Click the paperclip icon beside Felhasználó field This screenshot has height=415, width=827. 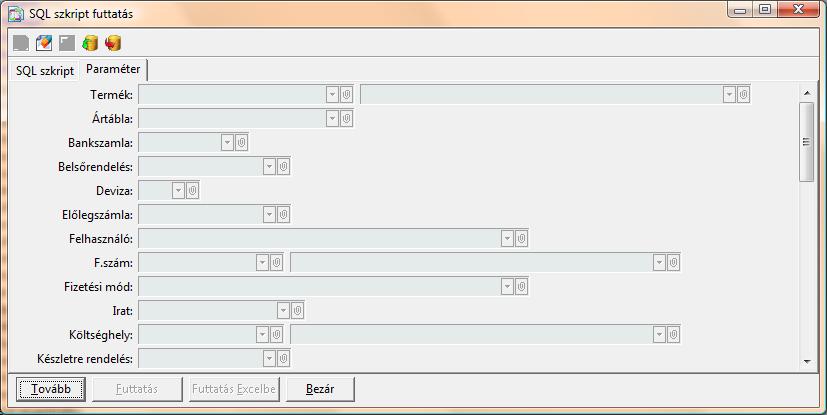pos(521,238)
